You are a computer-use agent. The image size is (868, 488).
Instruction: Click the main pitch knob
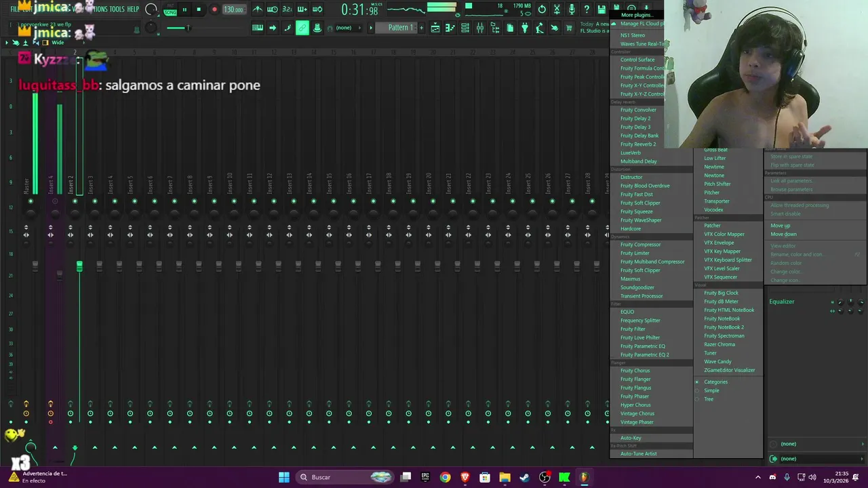[151, 28]
